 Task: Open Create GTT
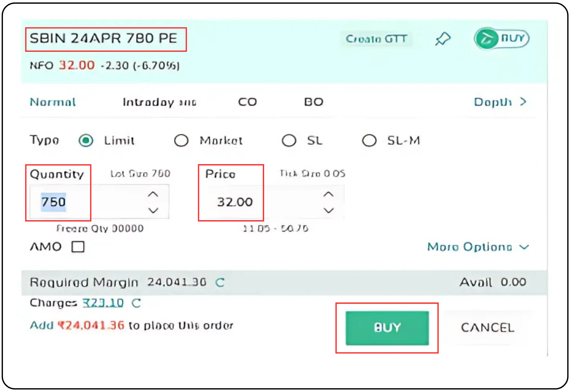pyautogui.click(x=377, y=39)
